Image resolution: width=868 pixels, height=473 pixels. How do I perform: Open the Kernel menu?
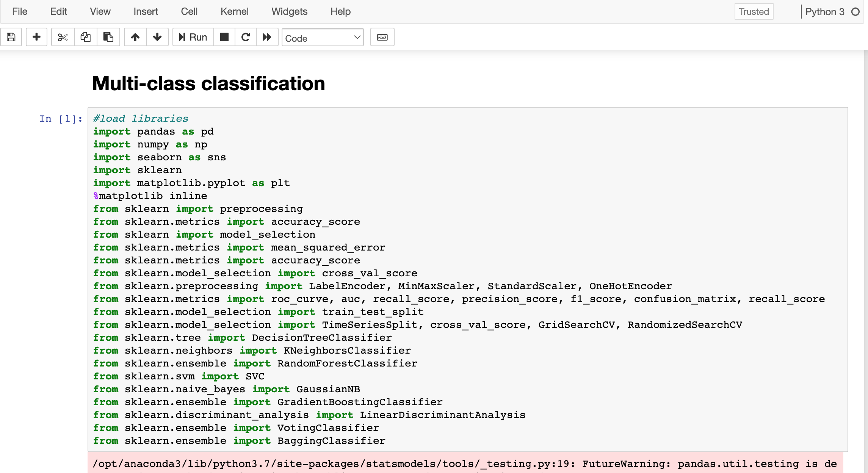[x=234, y=11]
